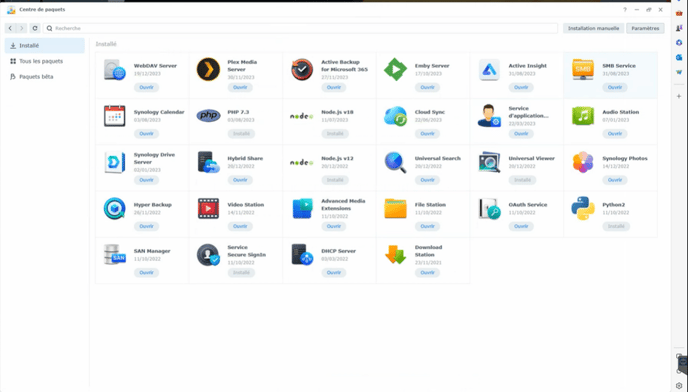Image resolution: width=688 pixels, height=392 pixels.
Task: Click the Active Insight icon
Action: click(489, 69)
